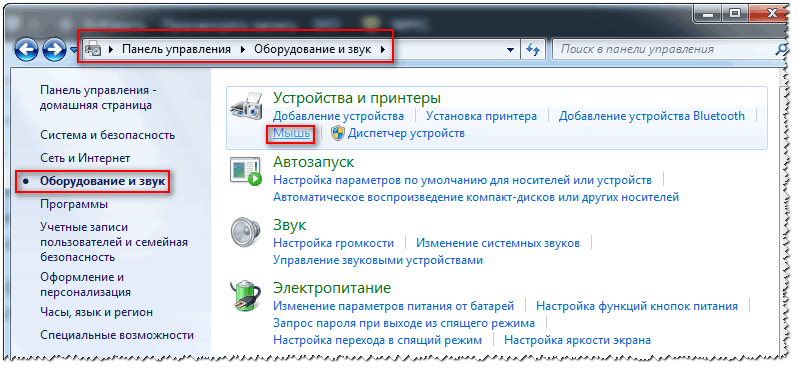Screen dimensions: 799x370
Task: Open Программы in sidebar
Action: 74,204
